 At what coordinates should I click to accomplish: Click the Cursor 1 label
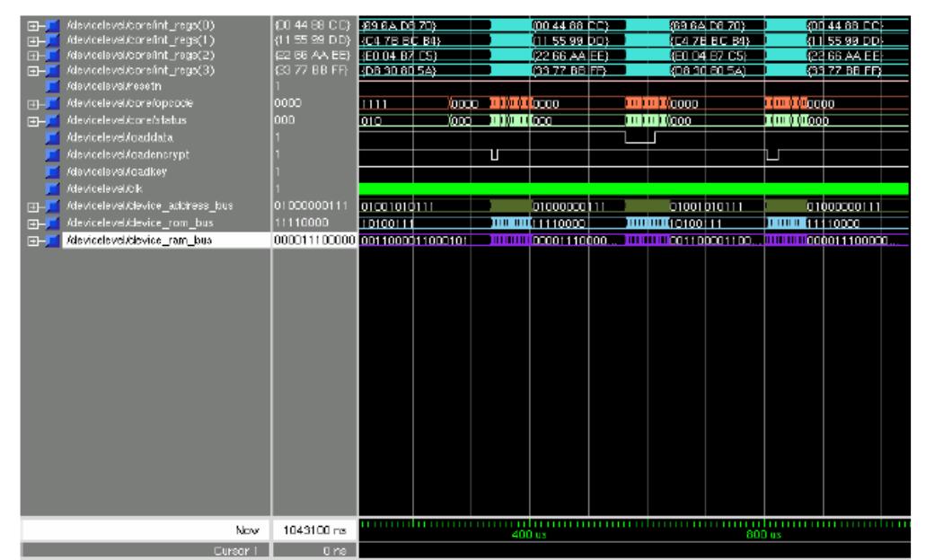235,550
